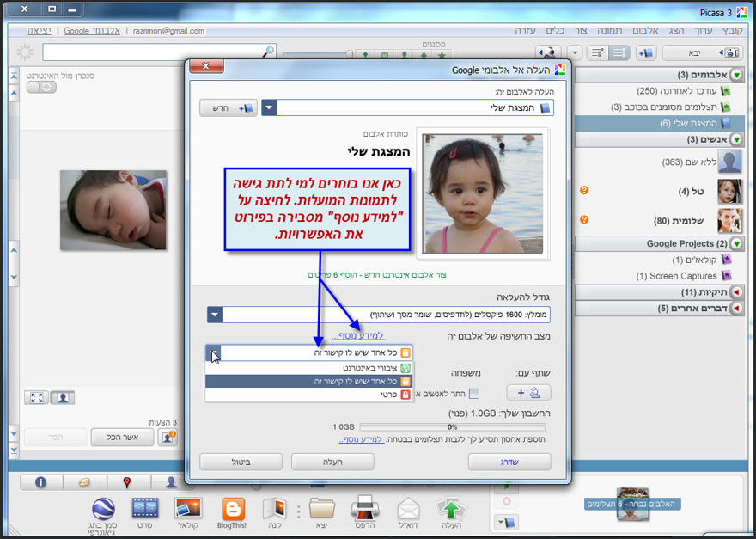Toggle the sync to web switch (סנכרן מול האינטרנט)
Viewport: 756px width, 539px height.
click(41, 88)
